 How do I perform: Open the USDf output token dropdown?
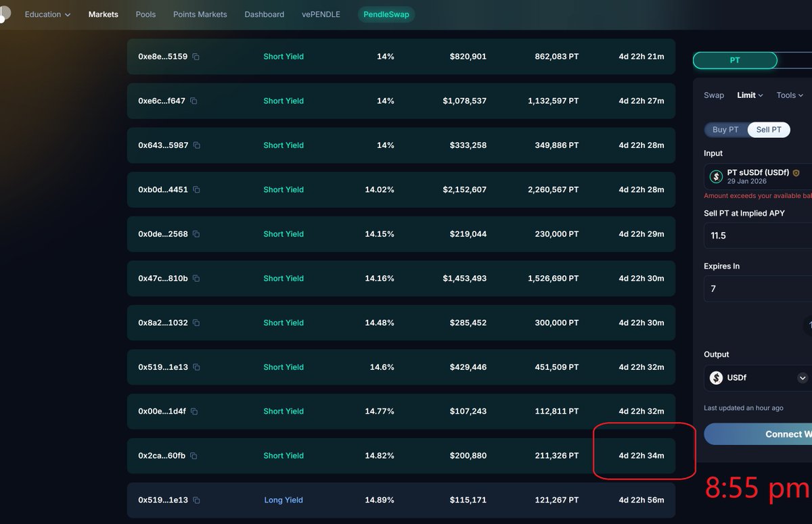pyautogui.click(x=803, y=378)
